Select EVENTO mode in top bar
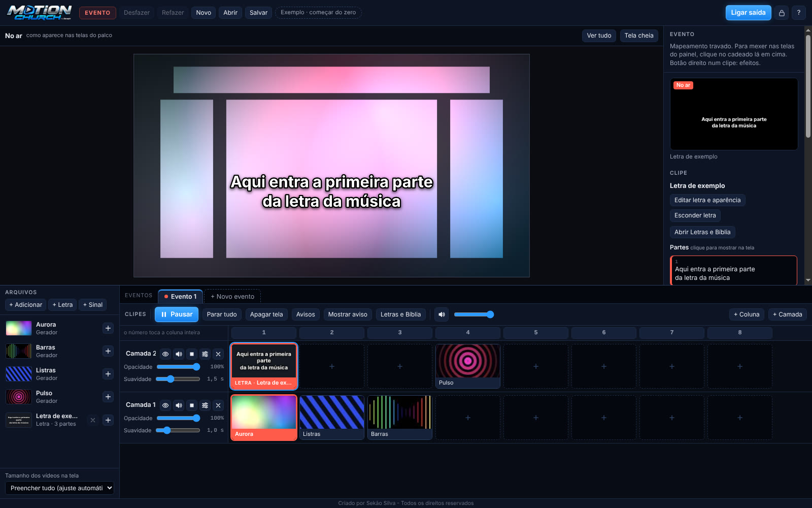The width and height of the screenshot is (812, 508). (x=97, y=13)
